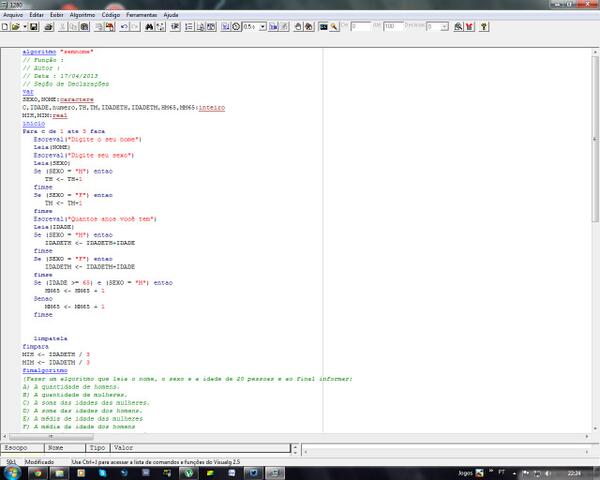The height and width of the screenshot is (480, 600).
Task: Click the 'var' keyword in code
Action: 28,92
